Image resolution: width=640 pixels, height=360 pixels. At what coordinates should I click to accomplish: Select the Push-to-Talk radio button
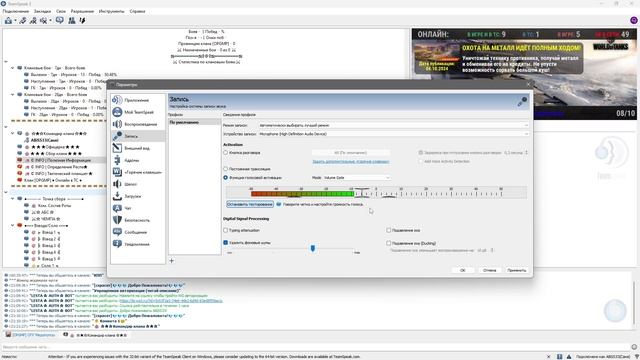tap(225, 153)
